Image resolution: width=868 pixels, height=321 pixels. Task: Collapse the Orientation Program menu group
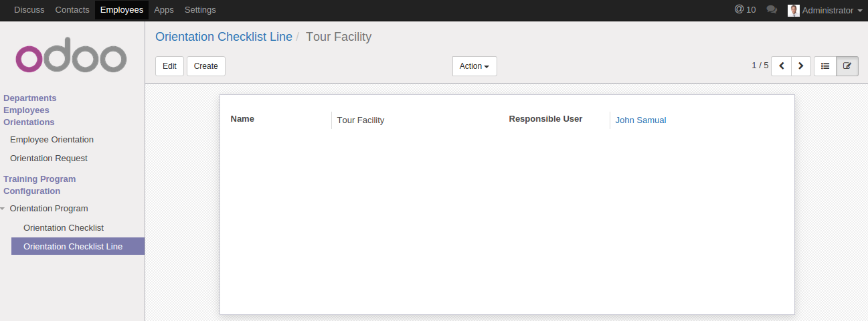coord(49,209)
